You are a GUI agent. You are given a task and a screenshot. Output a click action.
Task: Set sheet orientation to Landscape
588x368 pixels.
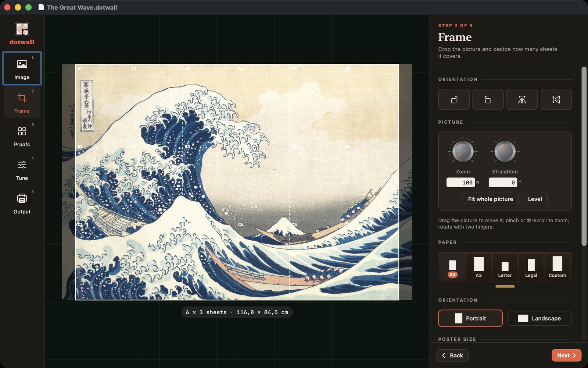point(539,318)
